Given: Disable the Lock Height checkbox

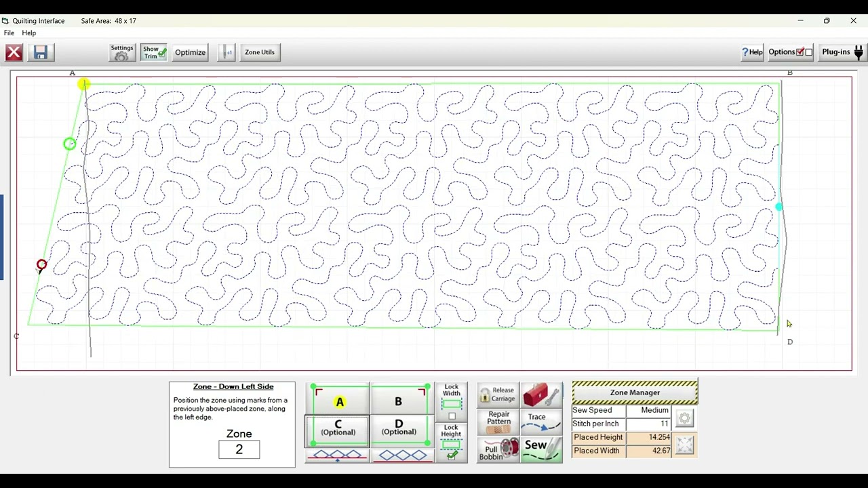Looking at the screenshot, I should (x=452, y=455).
